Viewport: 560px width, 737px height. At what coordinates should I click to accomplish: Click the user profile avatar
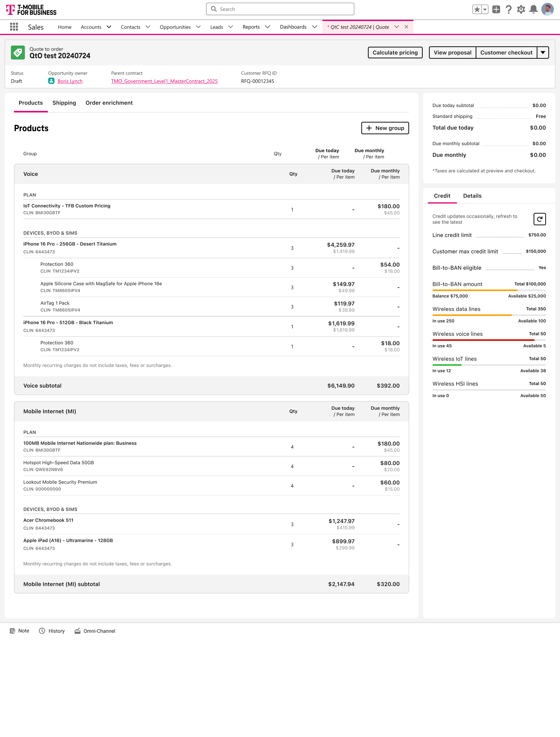(x=547, y=9)
